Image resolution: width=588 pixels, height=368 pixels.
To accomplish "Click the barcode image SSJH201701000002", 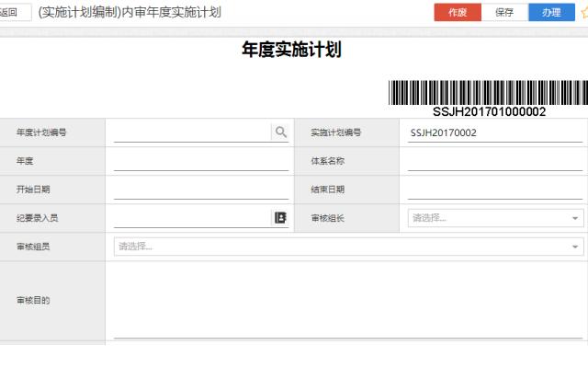I will pyautogui.click(x=489, y=98).
